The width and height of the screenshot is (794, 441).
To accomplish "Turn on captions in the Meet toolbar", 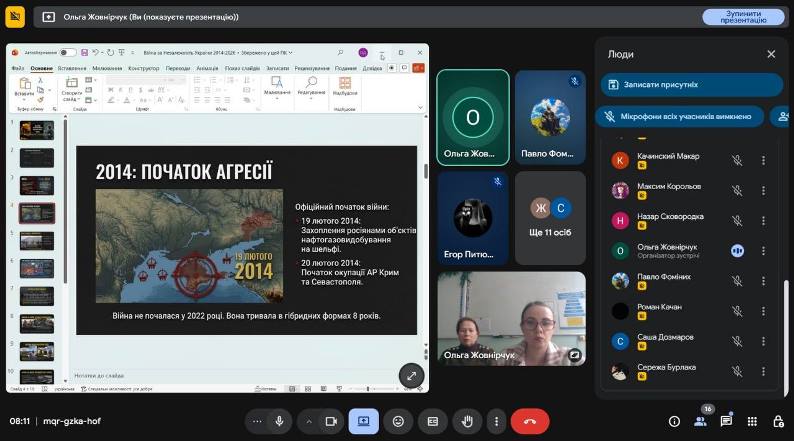I will pyautogui.click(x=433, y=421).
